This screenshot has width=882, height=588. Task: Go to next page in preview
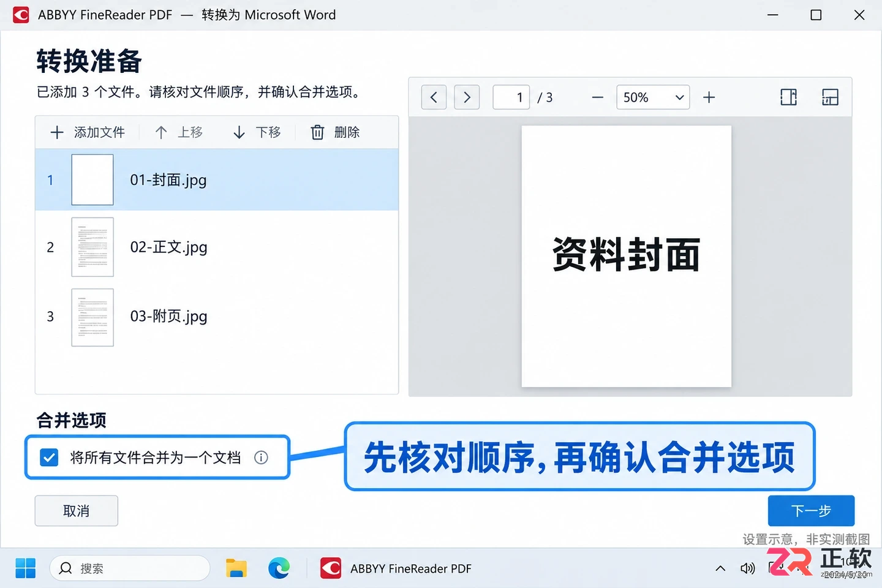point(467,97)
